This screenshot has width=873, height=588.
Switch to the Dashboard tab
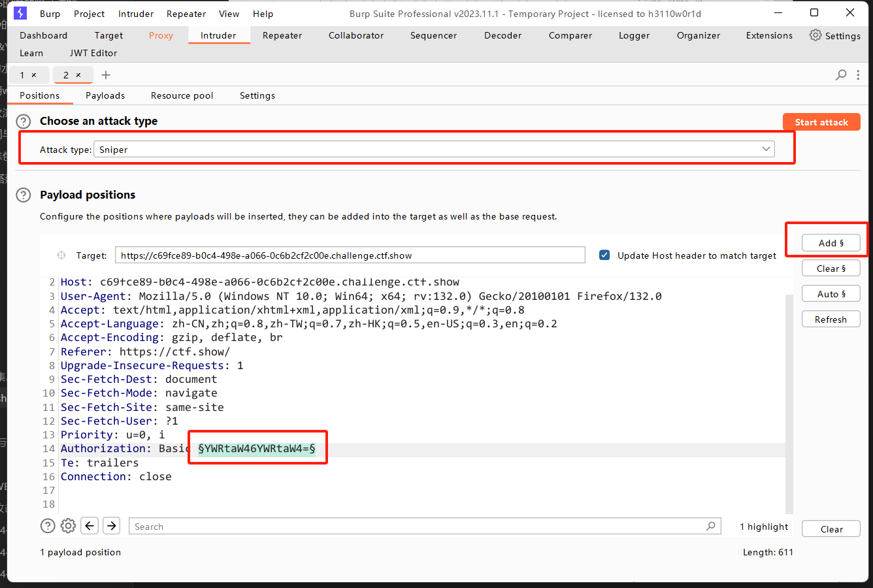(43, 35)
